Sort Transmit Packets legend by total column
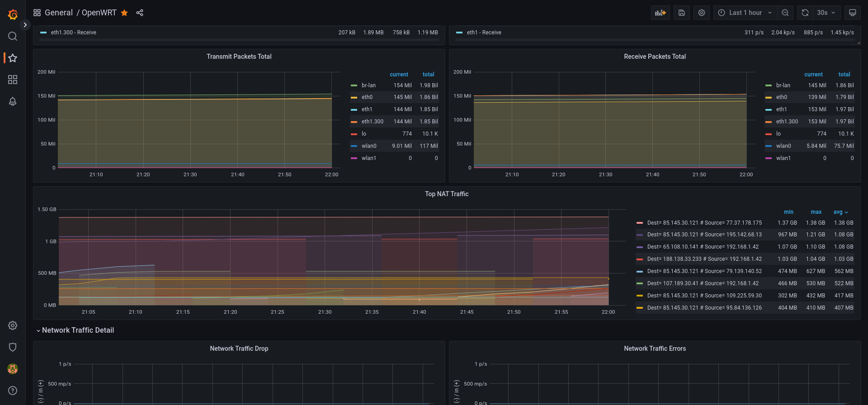This screenshot has width=868, height=405. tap(428, 75)
